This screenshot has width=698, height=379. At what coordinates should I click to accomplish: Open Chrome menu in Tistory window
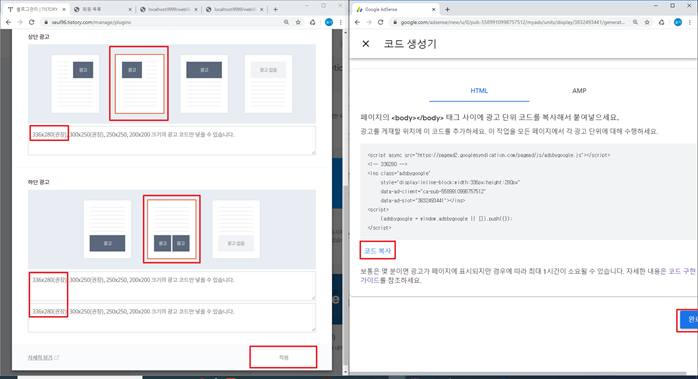click(341, 22)
